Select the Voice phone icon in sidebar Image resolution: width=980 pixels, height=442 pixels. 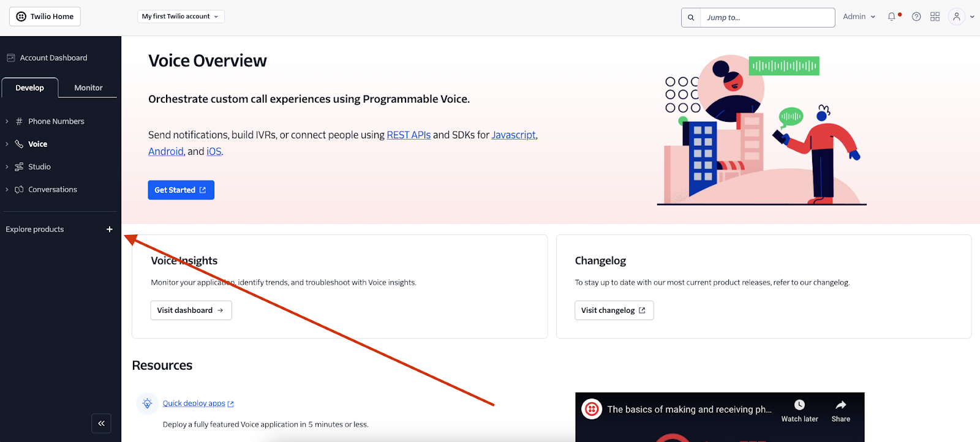tap(20, 143)
